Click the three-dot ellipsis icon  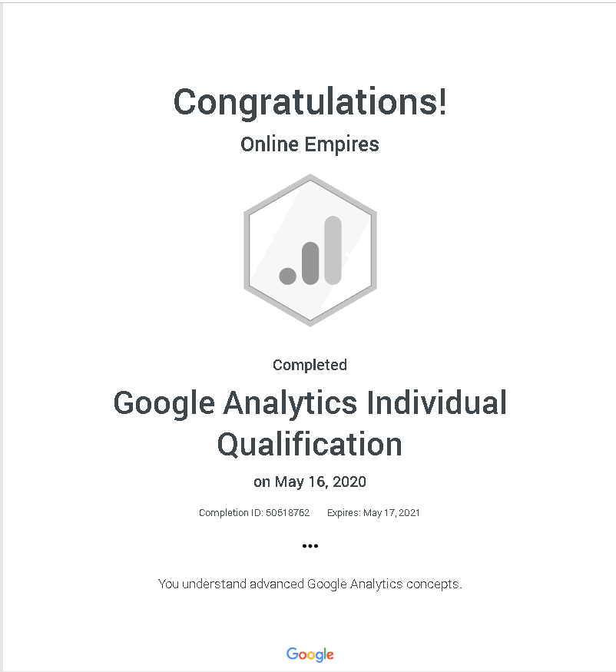[x=310, y=546]
